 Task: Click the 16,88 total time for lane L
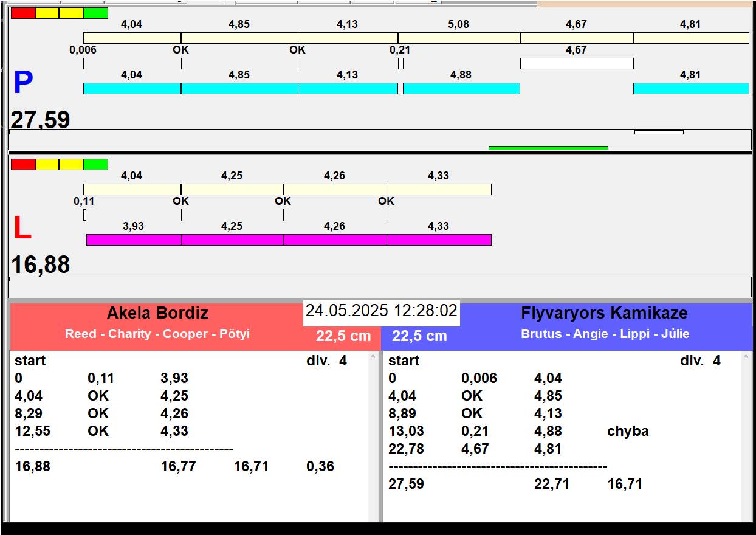pos(40,265)
